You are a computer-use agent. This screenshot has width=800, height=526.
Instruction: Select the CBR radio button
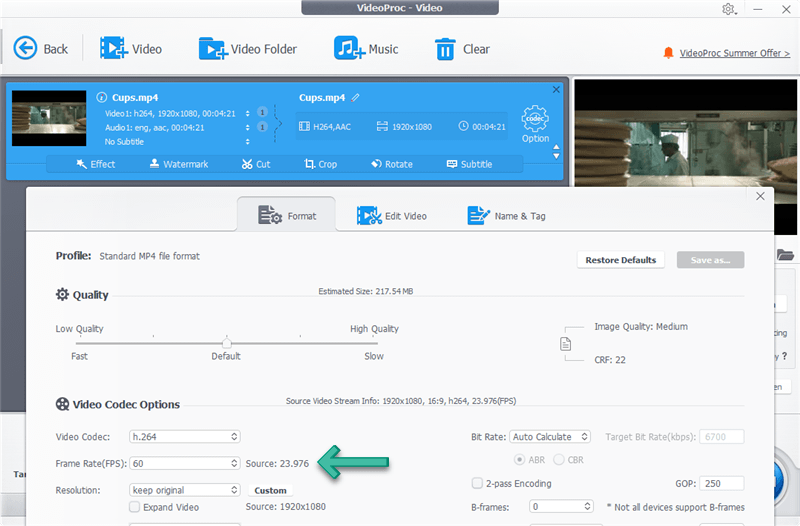[x=559, y=460]
